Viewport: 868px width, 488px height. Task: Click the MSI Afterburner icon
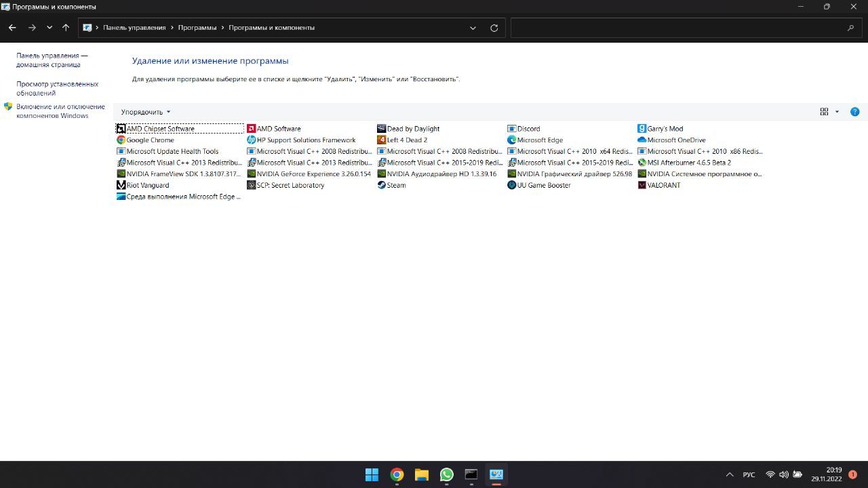coord(642,163)
